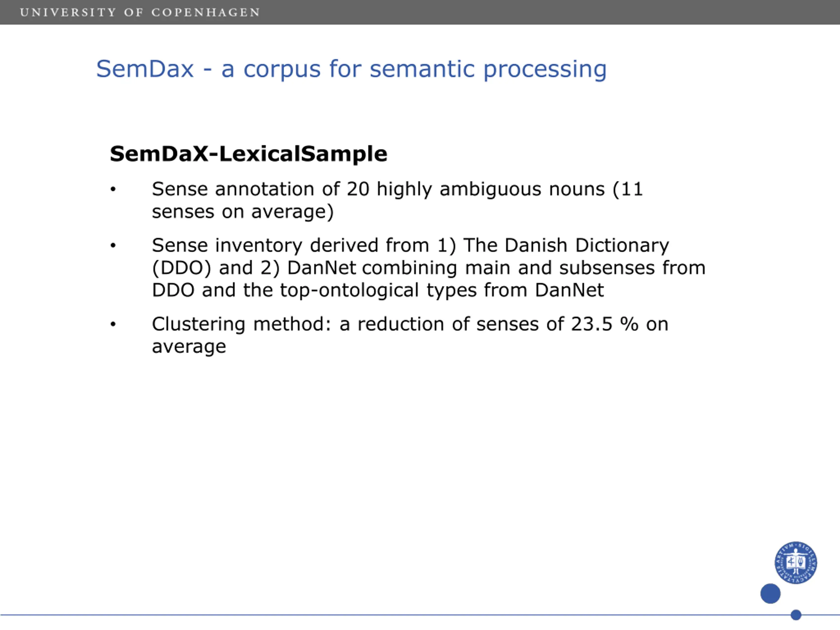
Task: Click the 'SemDaX-LexicalSample' bold heading
Action: [249, 154]
